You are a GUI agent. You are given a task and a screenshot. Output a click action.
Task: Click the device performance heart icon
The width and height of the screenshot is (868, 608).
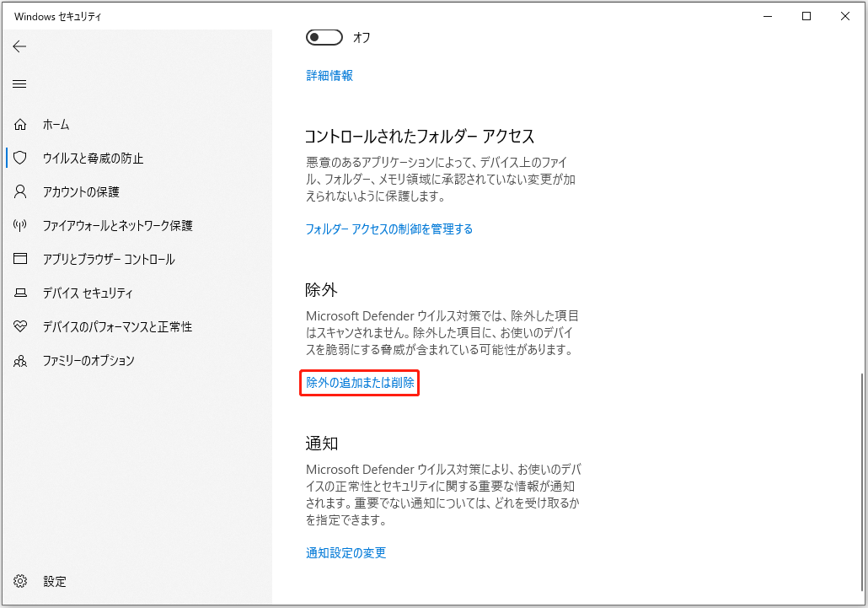[x=21, y=327]
